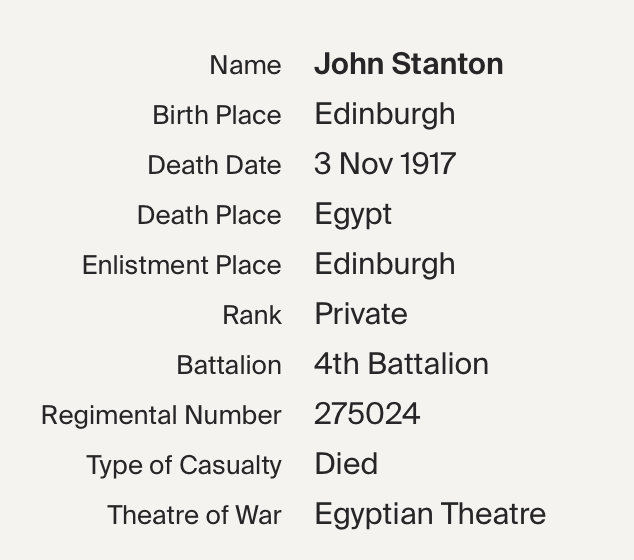Click the Type of Casualty label
Screen dimensions: 634x560
click(x=184, y=466)
